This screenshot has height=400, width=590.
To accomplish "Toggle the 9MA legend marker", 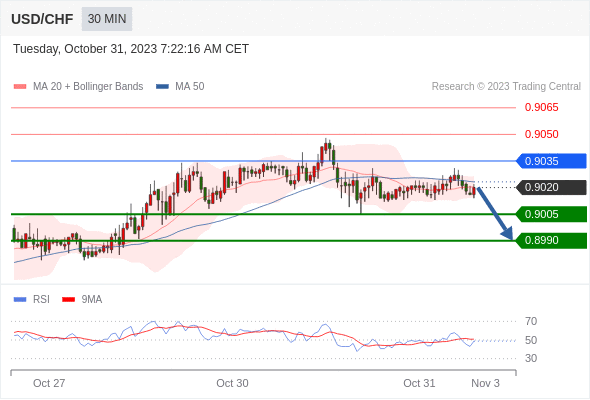I will click(68, 300).
